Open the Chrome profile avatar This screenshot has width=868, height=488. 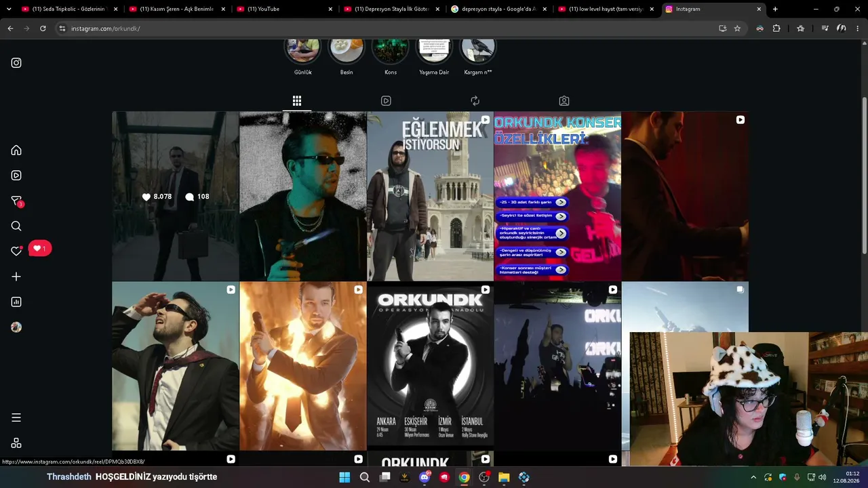pyautogui.click(x=842, y=28)
